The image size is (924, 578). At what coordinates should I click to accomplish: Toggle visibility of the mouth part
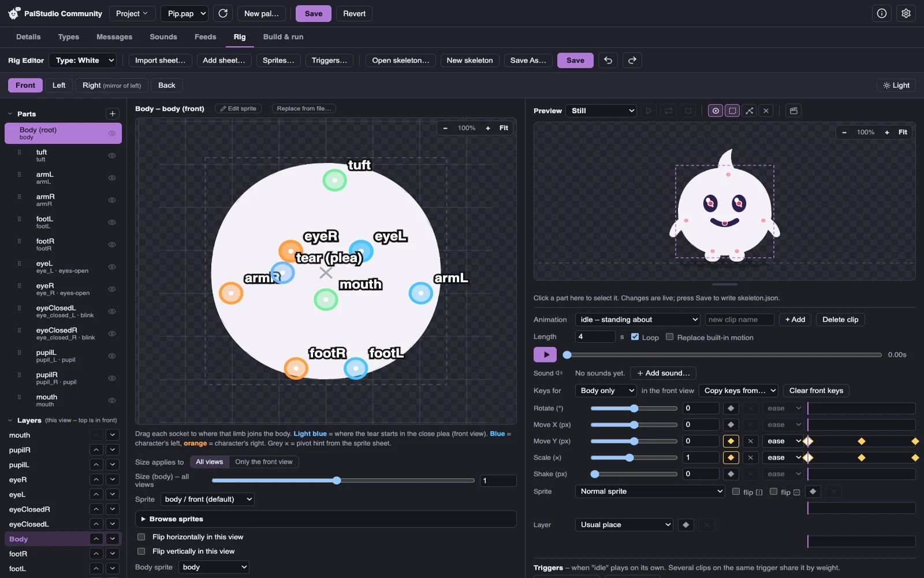[112, 401]
